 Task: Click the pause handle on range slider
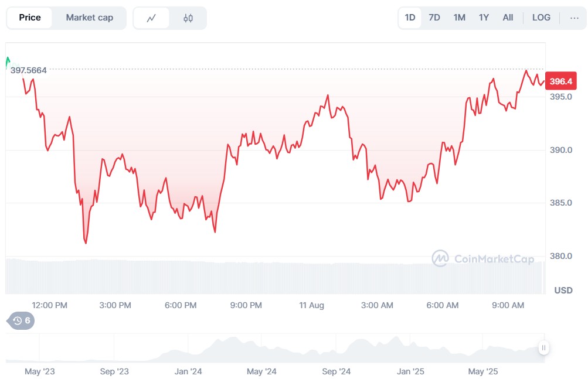point(544,347)
